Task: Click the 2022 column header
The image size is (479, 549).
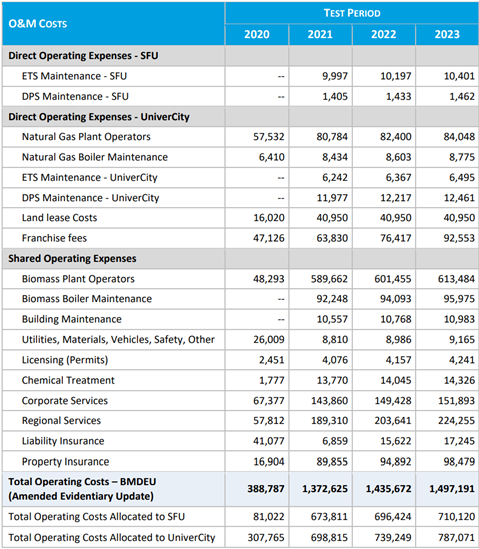Action: pos(384,34)
